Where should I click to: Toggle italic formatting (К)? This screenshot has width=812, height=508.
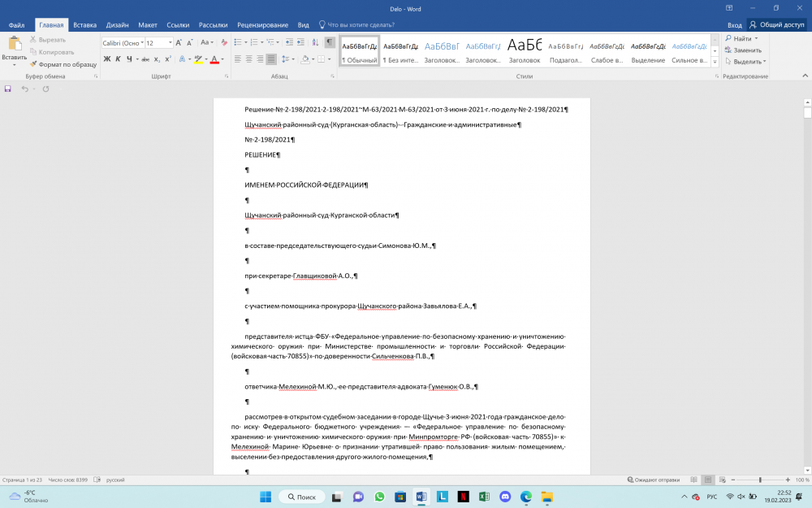click(118, 59)
